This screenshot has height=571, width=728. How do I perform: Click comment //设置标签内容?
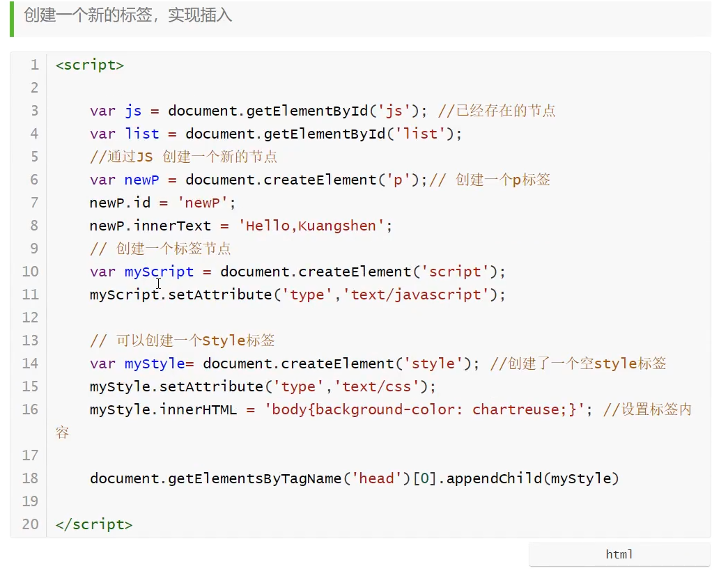pyautogui.click(x=373, y=421)
